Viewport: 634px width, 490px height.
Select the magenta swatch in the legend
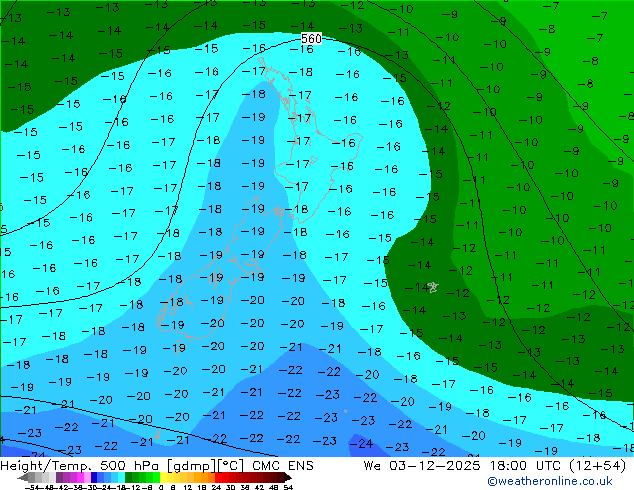click(80, 477)
